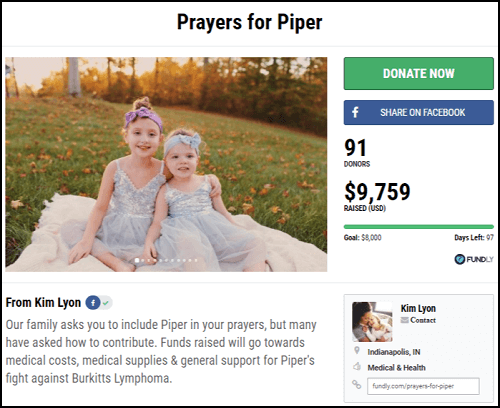Click the Facebook logo on share button
Image resolution: width=500 pixels, height=408 pixels.
pyautogui.click(x=355, y=112)
